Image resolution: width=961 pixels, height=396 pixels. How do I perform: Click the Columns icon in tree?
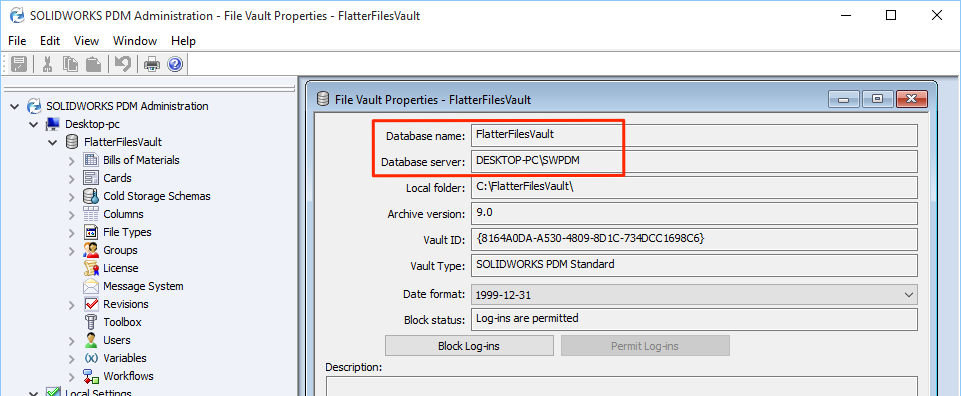pyautogui.click(x=91, y=214)
